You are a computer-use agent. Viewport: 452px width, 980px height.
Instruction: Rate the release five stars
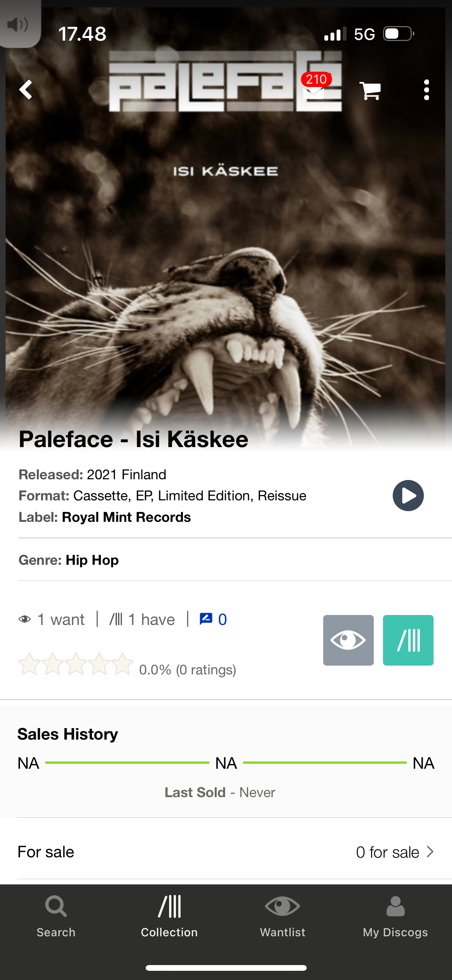click(122, 664)
